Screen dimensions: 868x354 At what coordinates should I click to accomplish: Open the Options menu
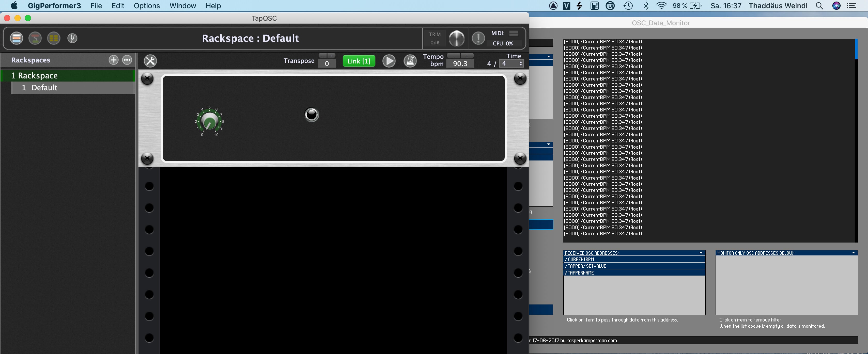tap(146, 6)
